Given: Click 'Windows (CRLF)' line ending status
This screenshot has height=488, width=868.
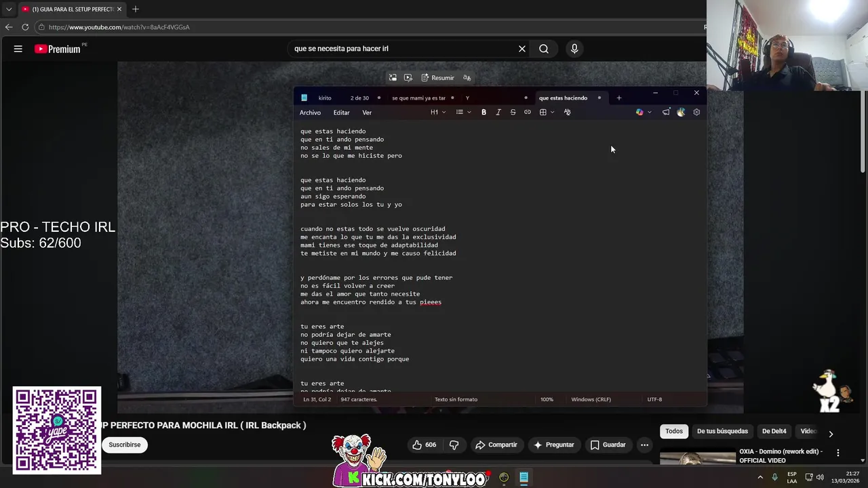Looking at the screenshot, I should 591,399.
